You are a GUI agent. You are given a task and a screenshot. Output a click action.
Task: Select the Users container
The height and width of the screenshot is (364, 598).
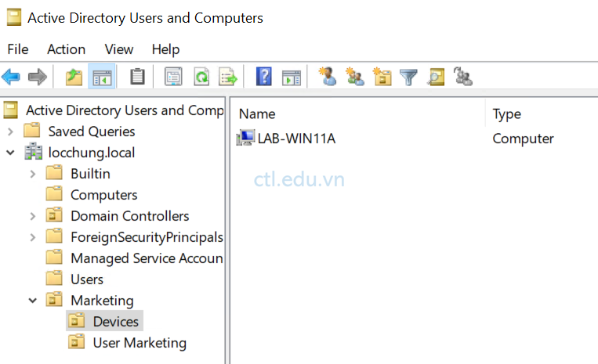coord(87,279)
